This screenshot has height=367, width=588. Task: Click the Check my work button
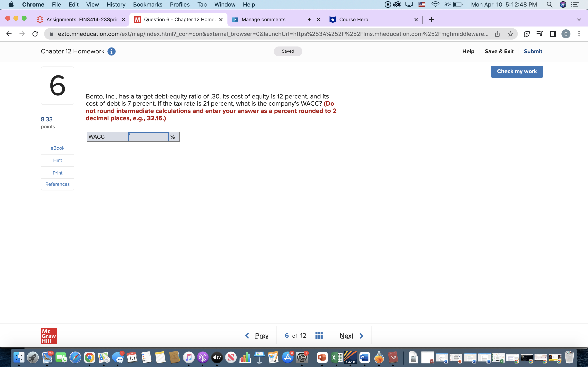point(517,71)
